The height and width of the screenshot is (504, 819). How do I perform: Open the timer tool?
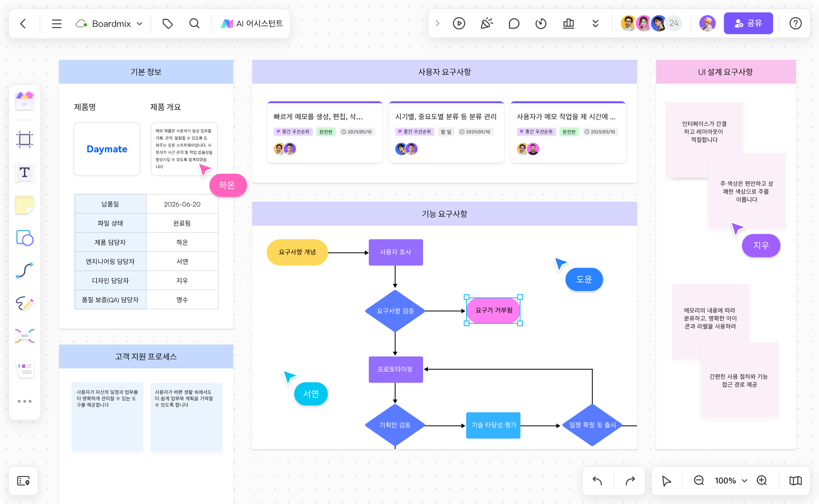tap(541, 24)
